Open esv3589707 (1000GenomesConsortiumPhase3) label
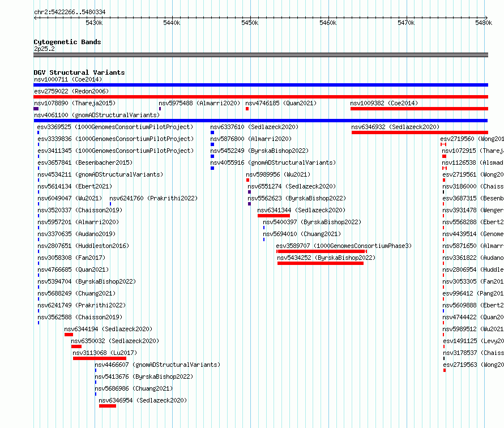 click(x=344, y=246)
